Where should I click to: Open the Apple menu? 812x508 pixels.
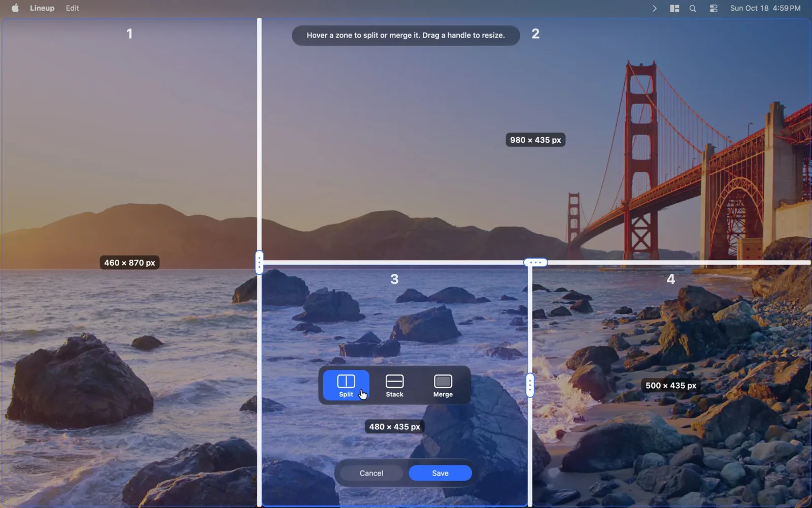(15, 8)
